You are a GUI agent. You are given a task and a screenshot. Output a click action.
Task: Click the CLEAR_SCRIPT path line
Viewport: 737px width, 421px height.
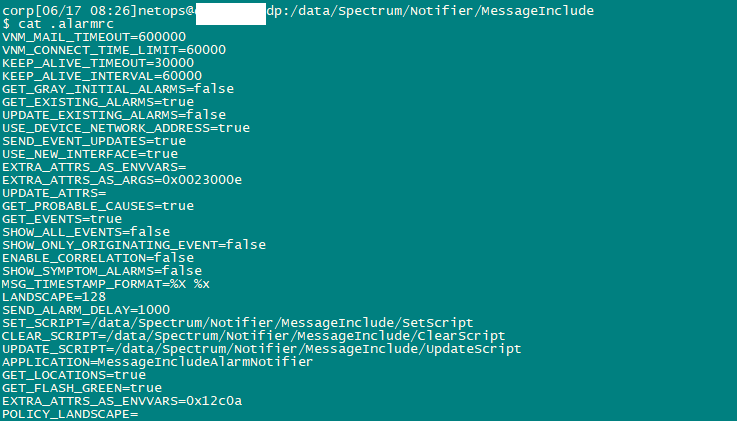click(254, 336)
